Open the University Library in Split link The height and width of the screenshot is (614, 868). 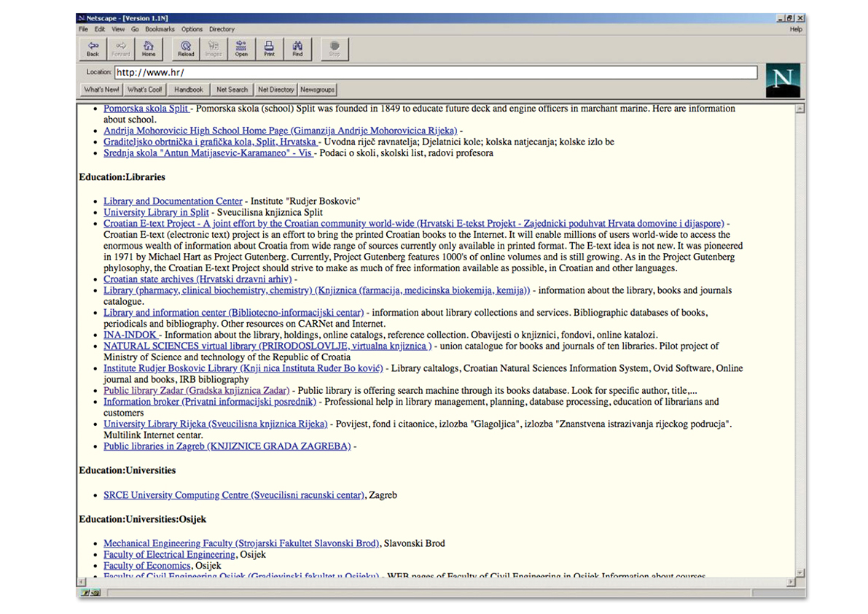156,212
